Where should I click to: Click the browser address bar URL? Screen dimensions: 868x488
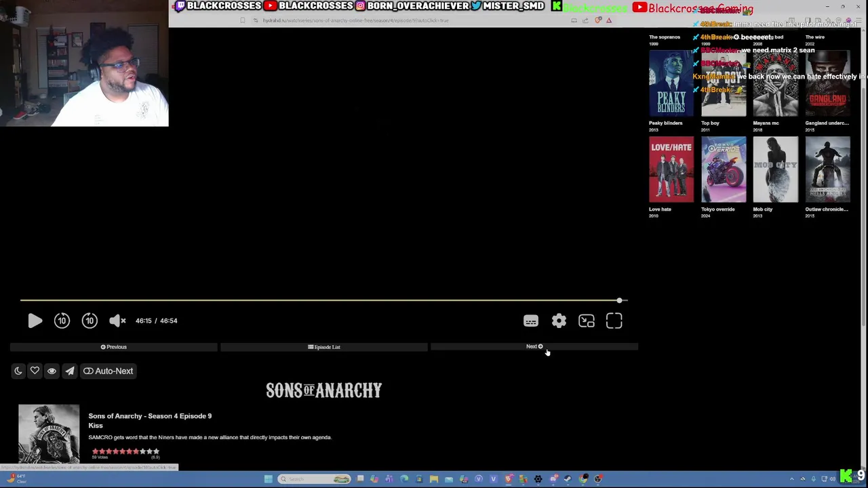pos(355,20)
